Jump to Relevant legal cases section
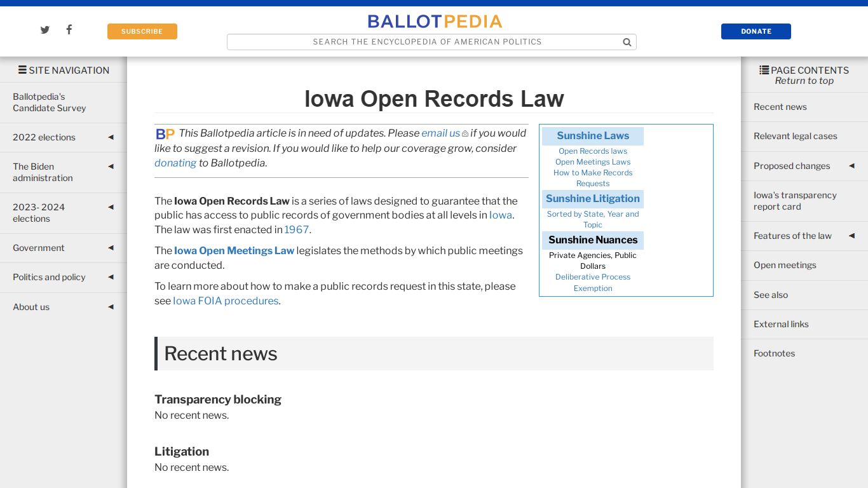868x488 pixels. coord(796,136)
